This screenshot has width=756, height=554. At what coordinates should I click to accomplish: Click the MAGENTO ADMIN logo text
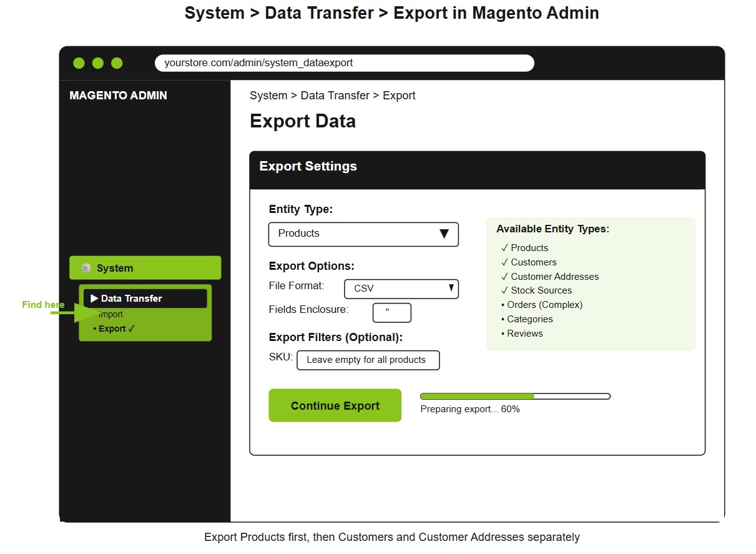tap(118, 96)
